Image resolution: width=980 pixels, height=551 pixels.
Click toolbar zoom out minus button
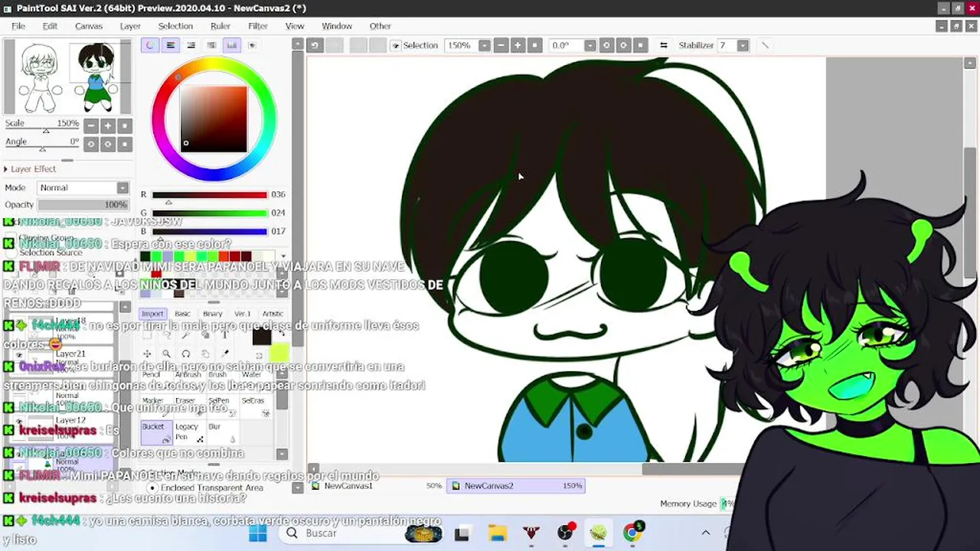(501, 45)
